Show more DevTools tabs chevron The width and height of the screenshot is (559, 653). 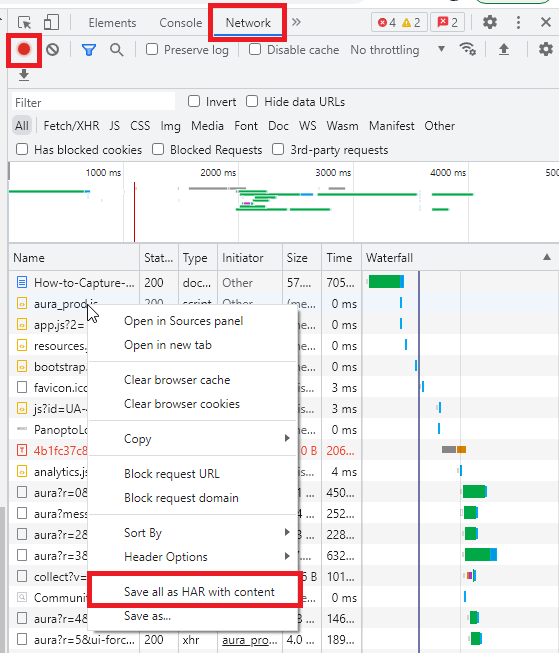pos(296,22)
